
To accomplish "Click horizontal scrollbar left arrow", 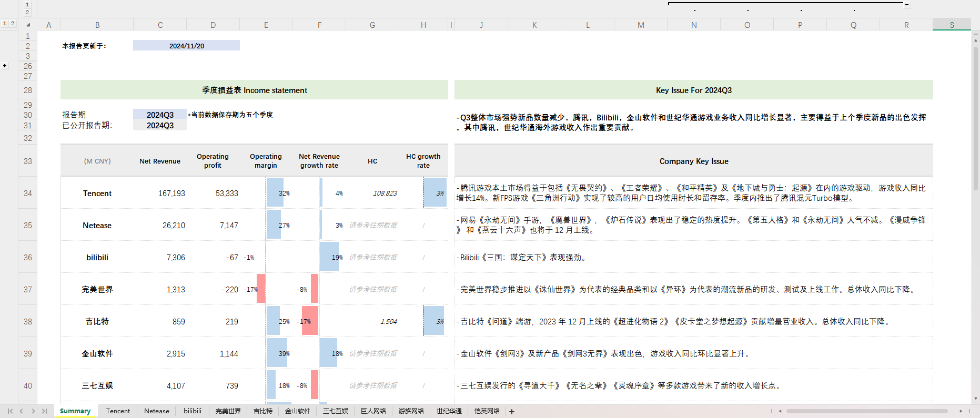I will click(x=781, y=411).
